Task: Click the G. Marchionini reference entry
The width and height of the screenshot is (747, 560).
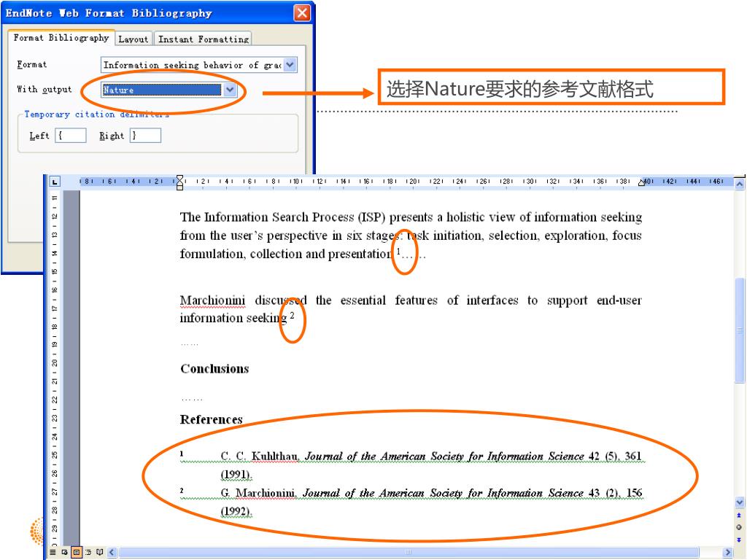Action: tap(412, 502)
